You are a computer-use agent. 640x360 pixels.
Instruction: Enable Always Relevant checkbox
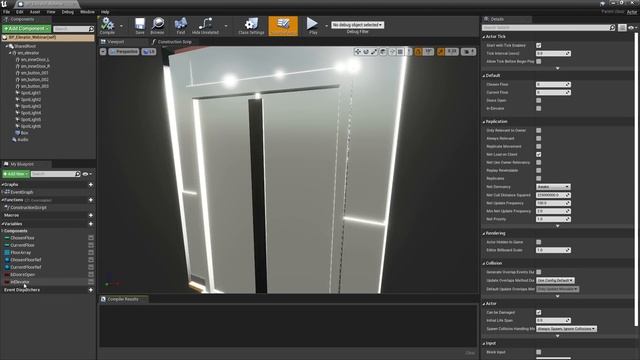click(539, 138)
